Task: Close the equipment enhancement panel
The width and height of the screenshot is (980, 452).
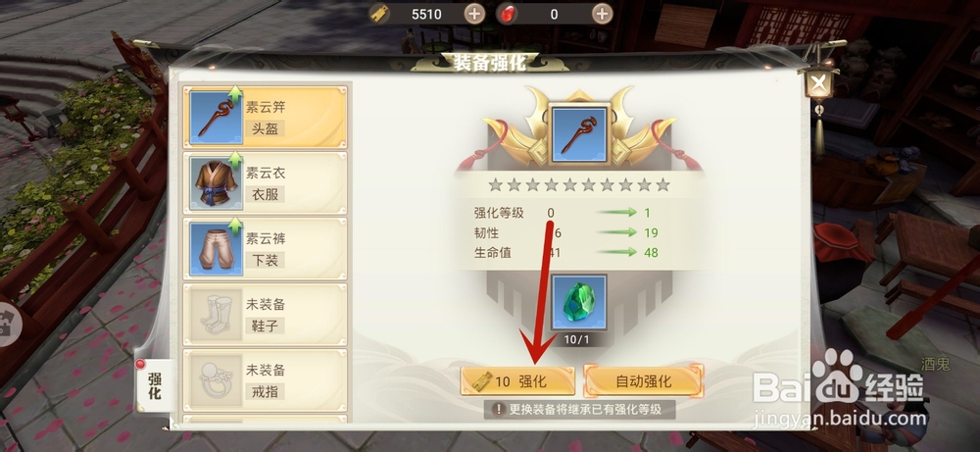Action: pyautogui.click(x=819, y=83)
